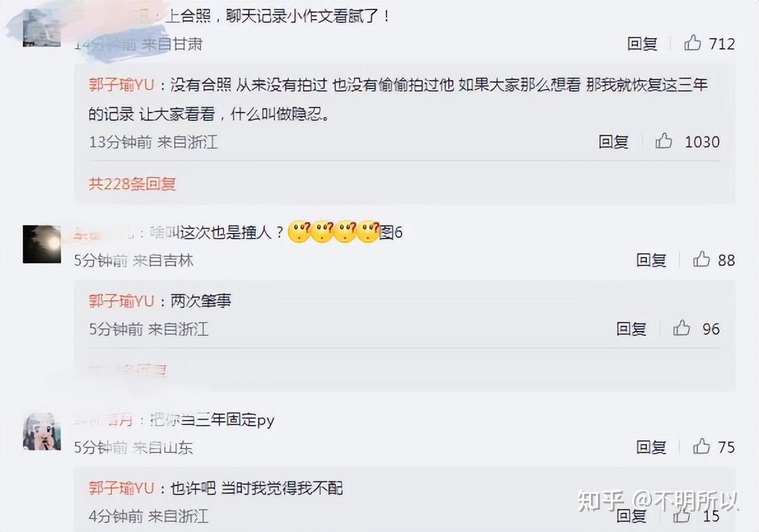
Task: Expand the 共228条回复 thread
Action: point(132,184)
